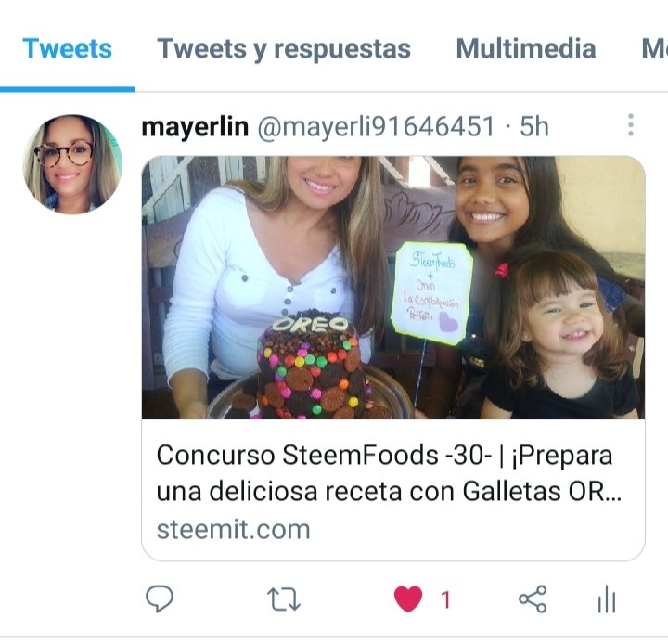Viewport: 668px width, 644px height.
Task: Open the three-dot tweet options menu
Action: (x=631, y=125)
